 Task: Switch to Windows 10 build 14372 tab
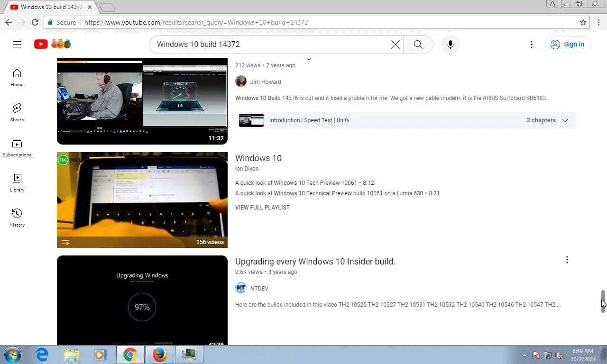click(x=52, y=7)
